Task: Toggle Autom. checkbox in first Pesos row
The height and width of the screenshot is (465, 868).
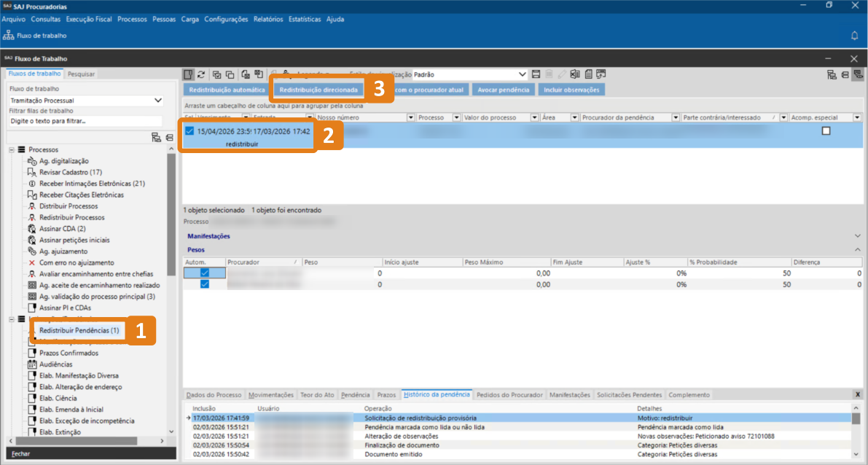Action: 205,273
